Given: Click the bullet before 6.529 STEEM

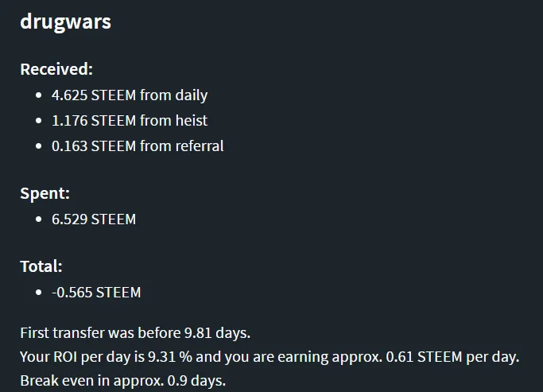Looking at the screenshot, I should click(x=38, y=219).
